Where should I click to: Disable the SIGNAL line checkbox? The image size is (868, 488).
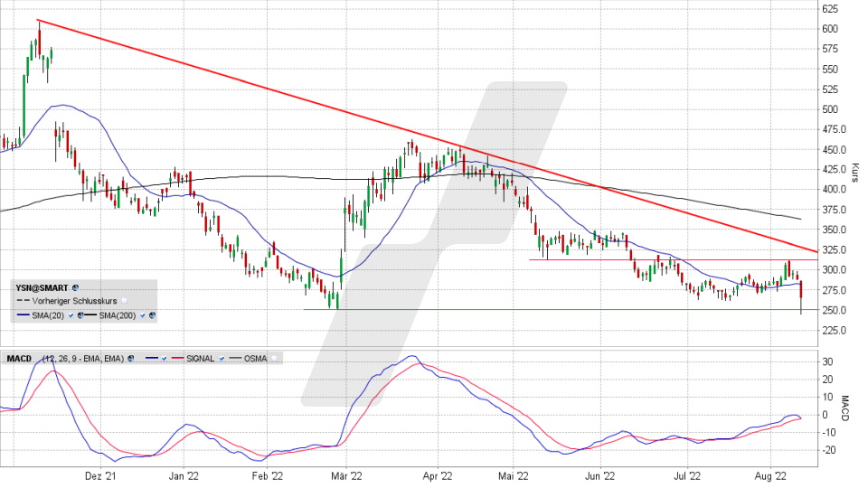pos(222,359)
